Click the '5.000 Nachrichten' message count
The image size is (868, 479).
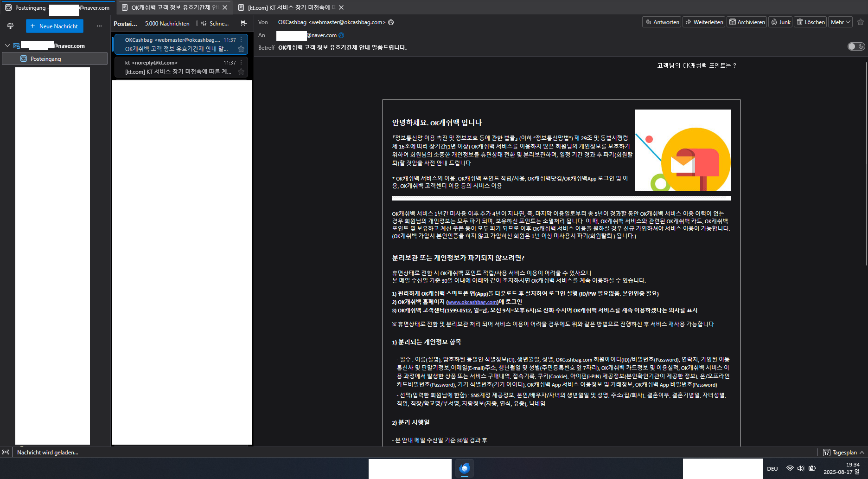[x=167, y=24]
